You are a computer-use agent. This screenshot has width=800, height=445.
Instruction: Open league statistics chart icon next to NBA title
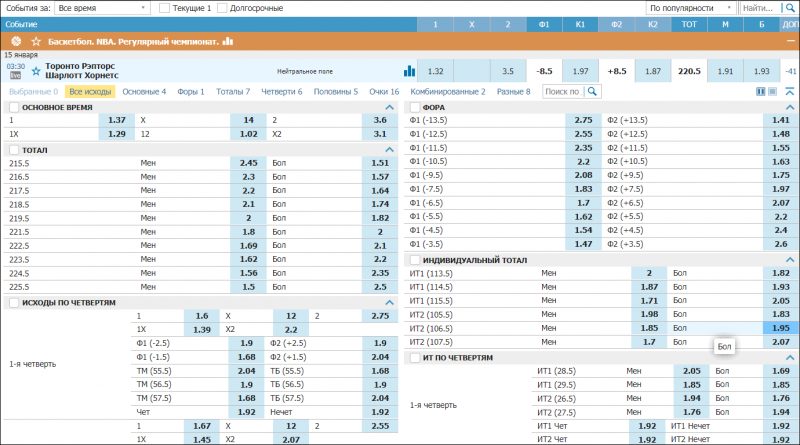tap(228, 41)
